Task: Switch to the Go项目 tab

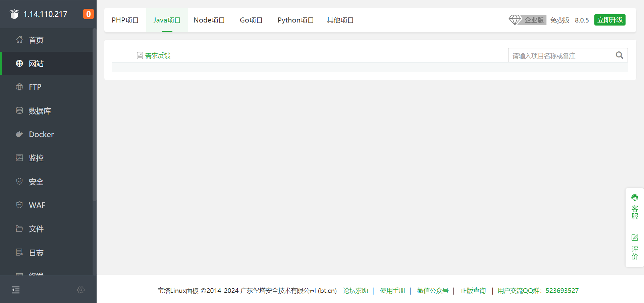Action: 251,20
